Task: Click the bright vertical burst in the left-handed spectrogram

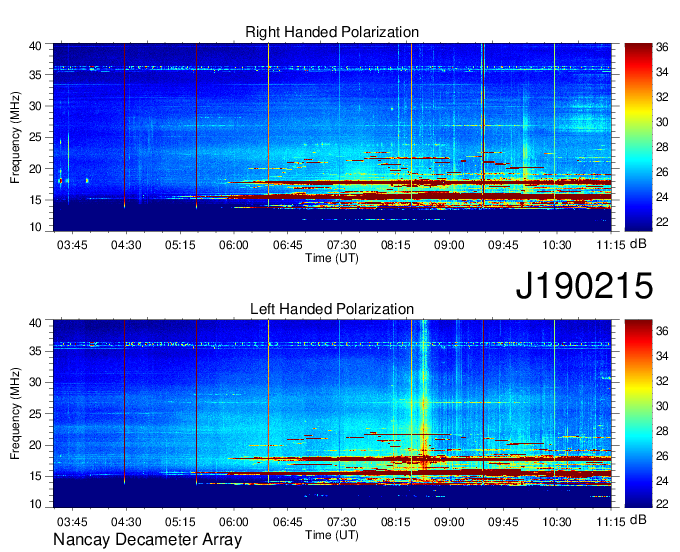Action: click(424, 399)
